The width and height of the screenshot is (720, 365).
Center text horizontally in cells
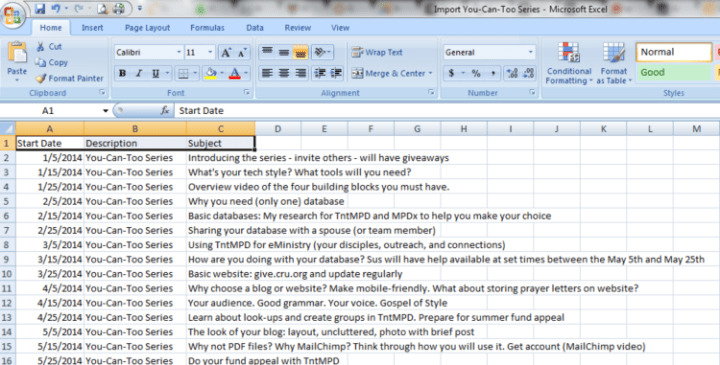click(284, 73)
